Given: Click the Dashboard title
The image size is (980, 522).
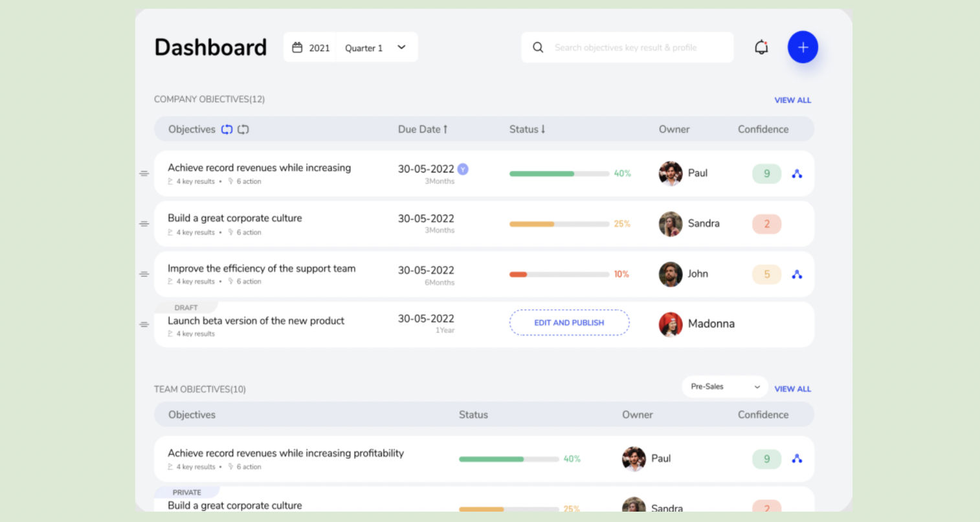Looking at the screenshot, I should point(210,47).
